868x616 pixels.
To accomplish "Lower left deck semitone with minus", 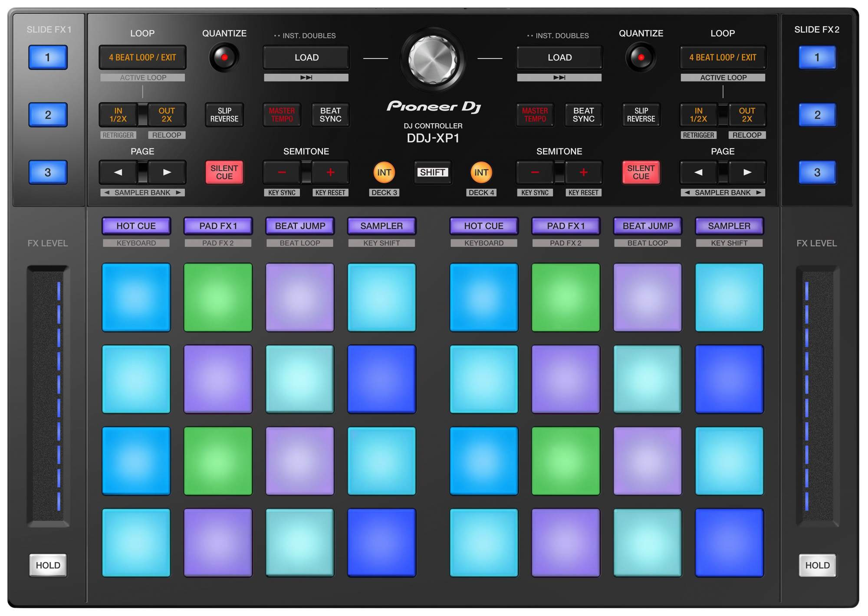I will 282,172.
